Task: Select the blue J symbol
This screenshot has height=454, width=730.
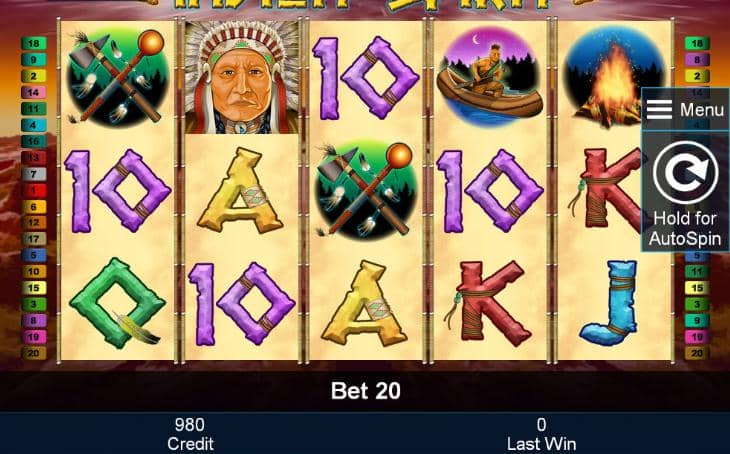Action: click(x=610, y=303)
